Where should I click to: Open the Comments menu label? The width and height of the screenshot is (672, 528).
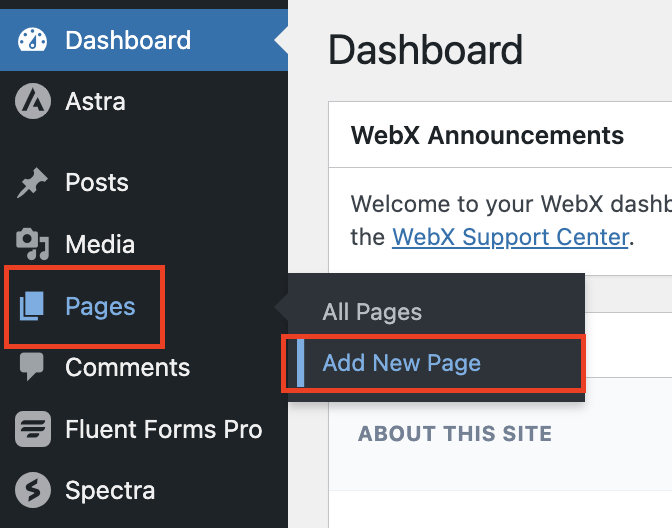point(128,367)
